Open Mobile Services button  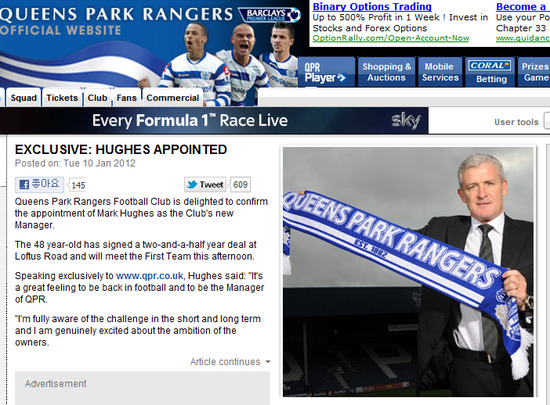[440, 72]
